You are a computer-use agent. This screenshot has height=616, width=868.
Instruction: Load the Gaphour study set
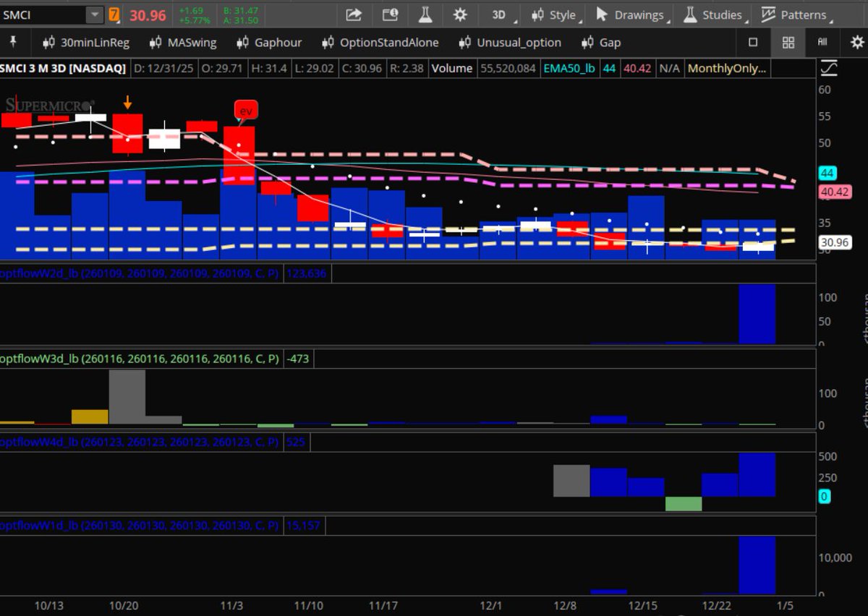269,43
